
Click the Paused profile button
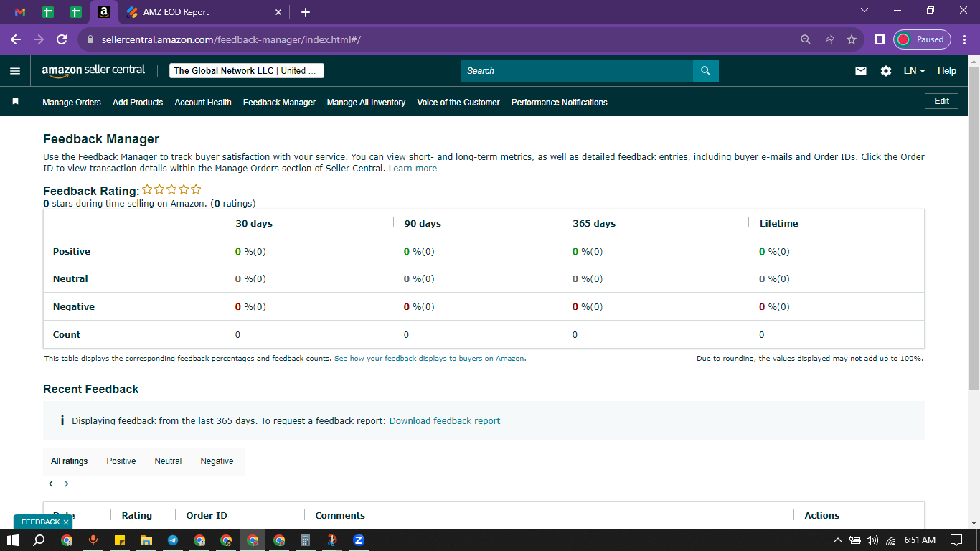pos(922,39)
